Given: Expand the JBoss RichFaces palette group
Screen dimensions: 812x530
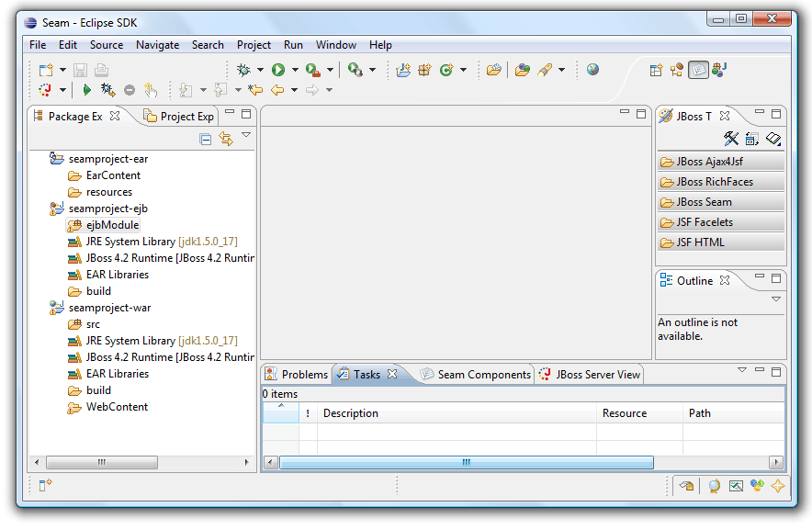Looking at the screenshot, I should coord(720,182).
